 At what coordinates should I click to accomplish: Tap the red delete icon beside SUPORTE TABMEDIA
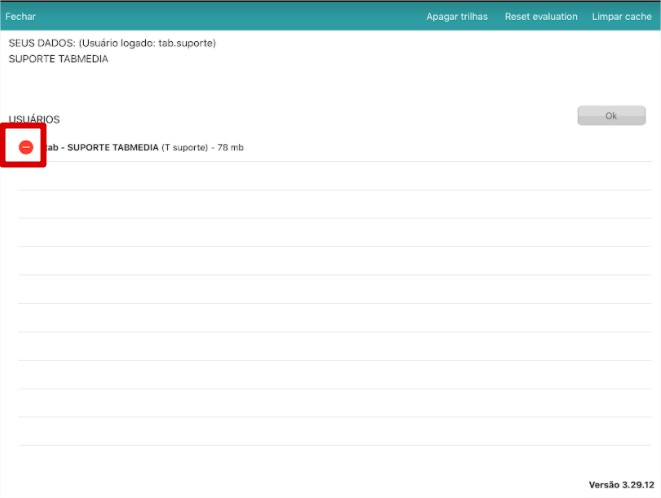pos(26,147)
